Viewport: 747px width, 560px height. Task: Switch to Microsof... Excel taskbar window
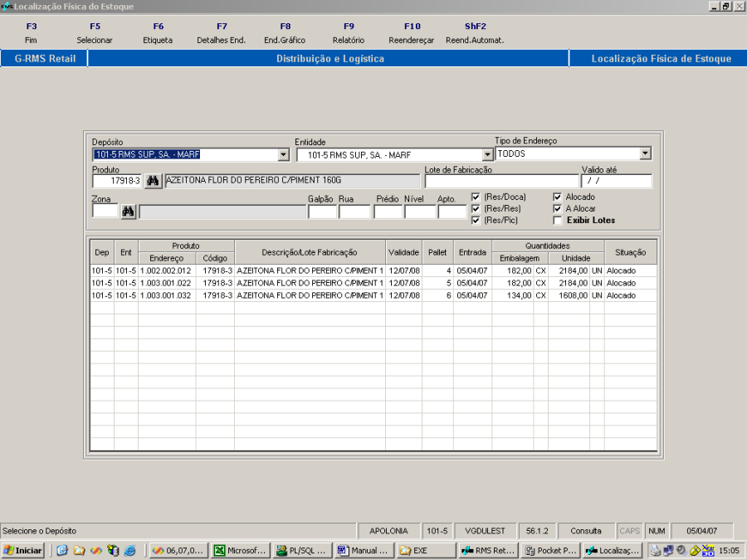click(241, 551)
